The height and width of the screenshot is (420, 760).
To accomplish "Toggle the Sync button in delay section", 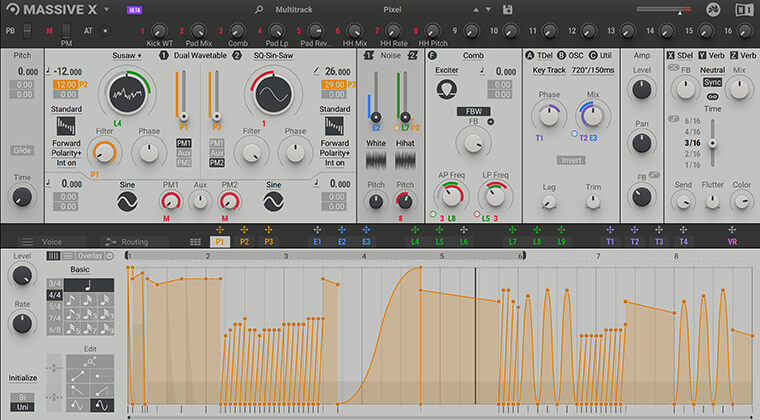I will tap(712, 82).
